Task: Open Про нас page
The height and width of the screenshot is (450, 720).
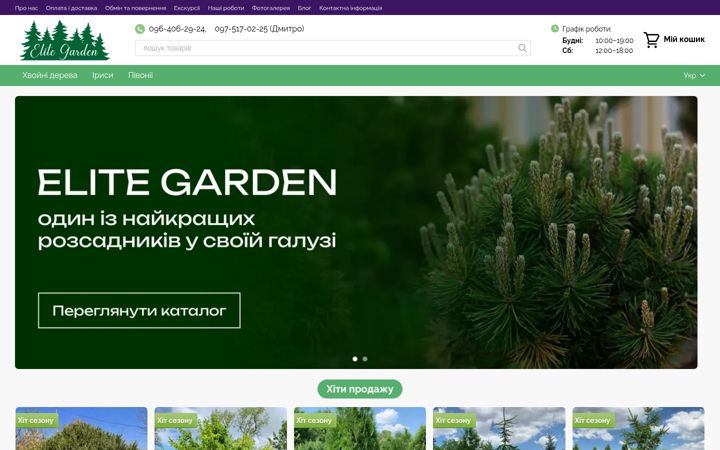Action: coord(26,8)
